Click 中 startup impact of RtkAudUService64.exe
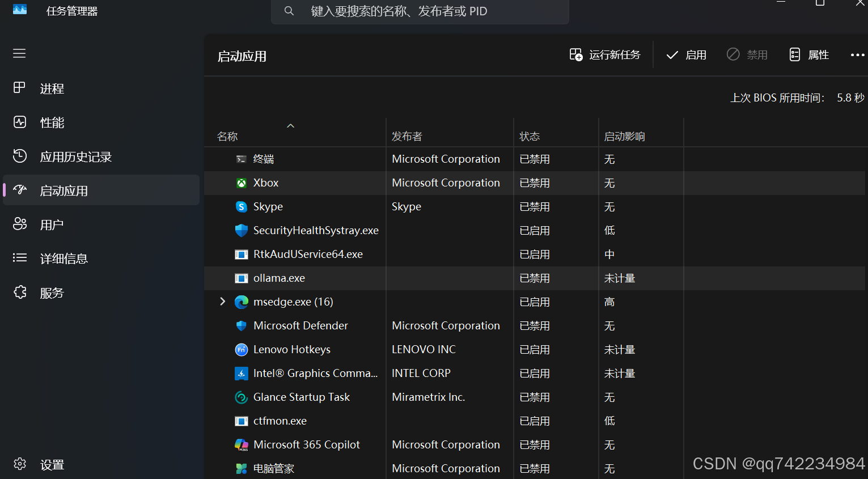This screenshot has height=479, width=868. [609, 255]
